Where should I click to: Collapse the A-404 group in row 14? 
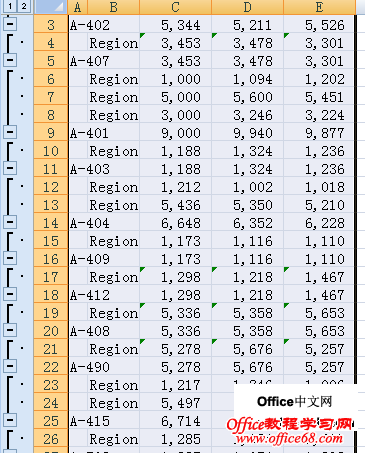click(10, 222)
